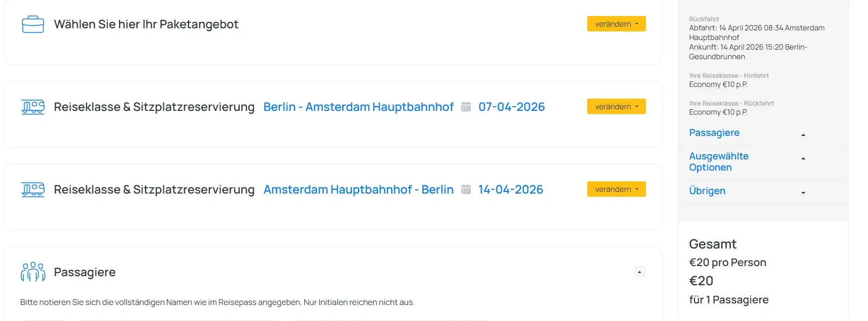Open the Berlin - Amsterdam Hauptbahnhof route link
Viewport: 868px width, 321px height.
tap(358, 107)
